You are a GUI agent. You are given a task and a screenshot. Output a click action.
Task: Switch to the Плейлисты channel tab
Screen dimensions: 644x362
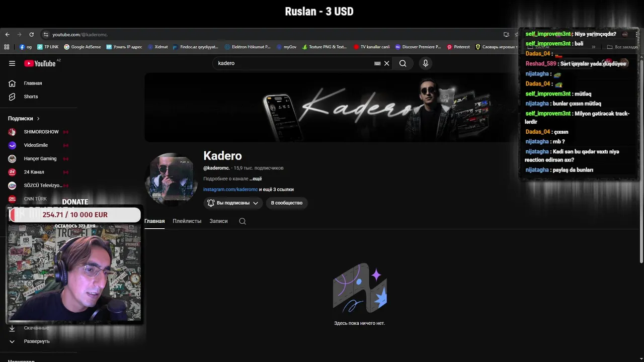(187, 221)
